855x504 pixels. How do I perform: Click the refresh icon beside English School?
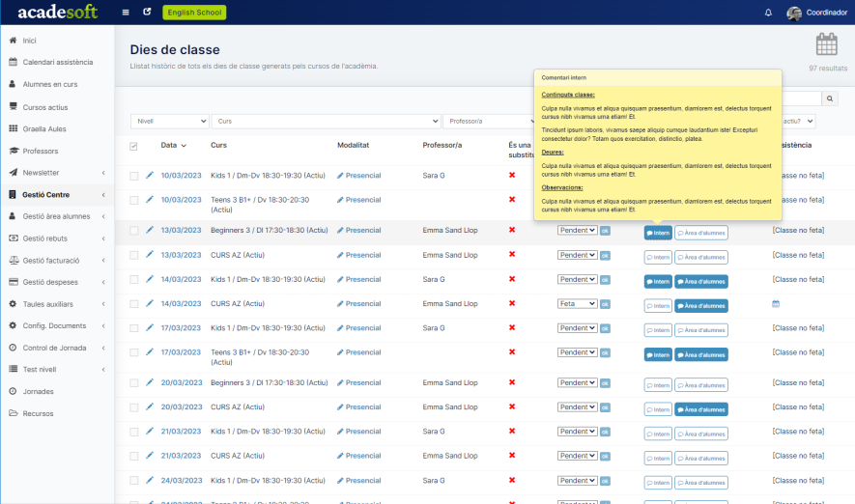[147, 13]
